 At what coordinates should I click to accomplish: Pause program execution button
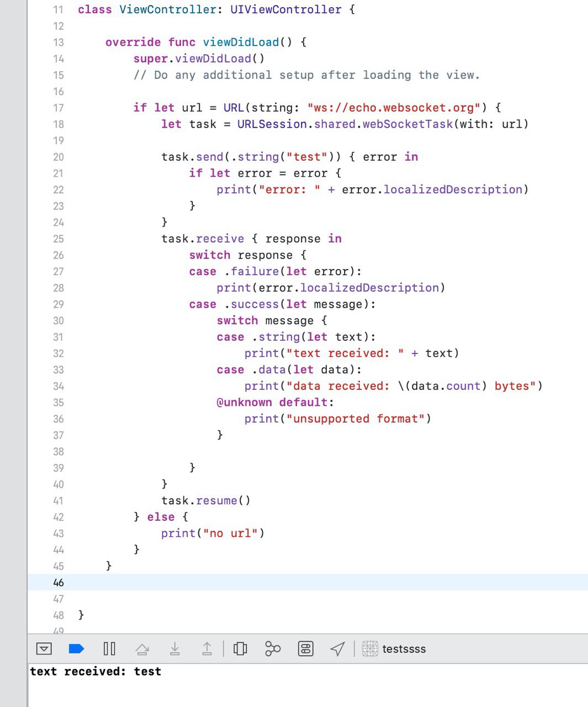[x=109, y=648]
